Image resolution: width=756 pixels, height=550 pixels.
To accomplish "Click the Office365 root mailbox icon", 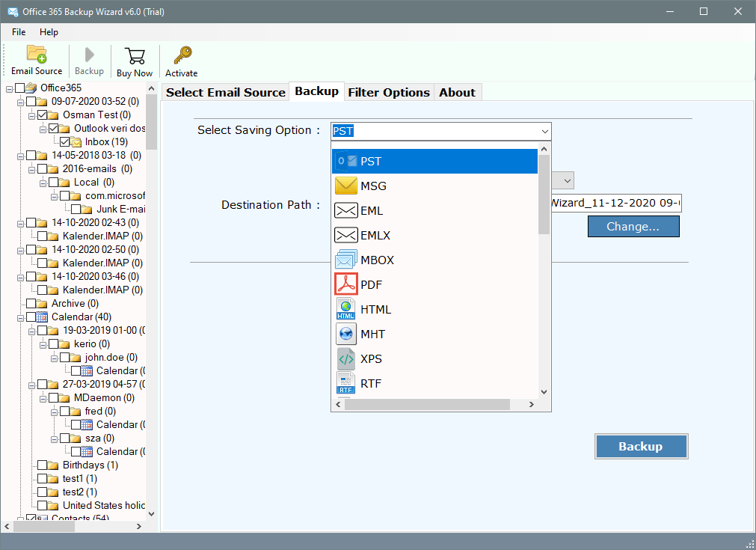I will [x=31, y=88].
